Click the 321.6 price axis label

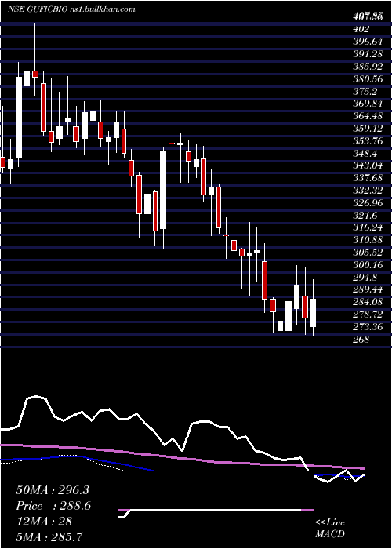click(x=365, y=216)
